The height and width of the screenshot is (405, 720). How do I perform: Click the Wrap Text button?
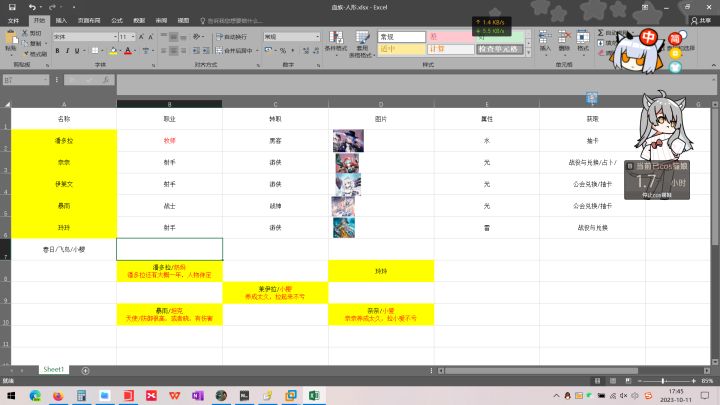[x=231, y=37]
